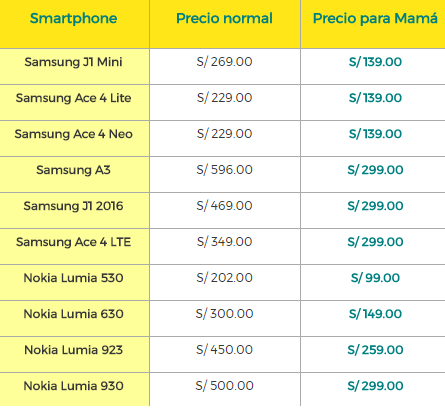Click the Samsung Ace 4 LTE cell

coord(73,242)
